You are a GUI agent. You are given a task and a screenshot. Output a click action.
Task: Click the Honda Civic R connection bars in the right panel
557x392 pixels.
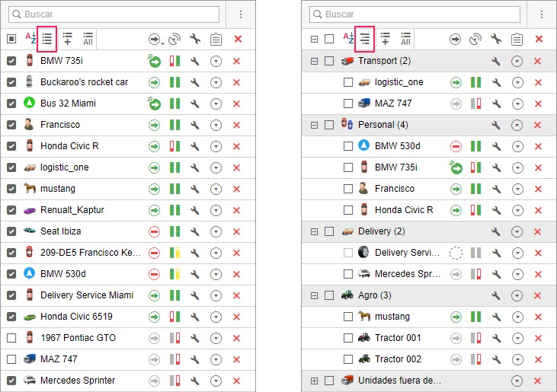pyautogui.click(x=475, y=210)
